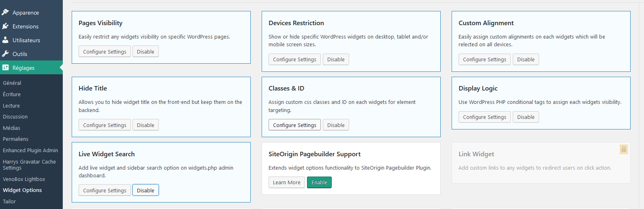
Task: Configure Settings for Hide Title
Action: point(104,125)
